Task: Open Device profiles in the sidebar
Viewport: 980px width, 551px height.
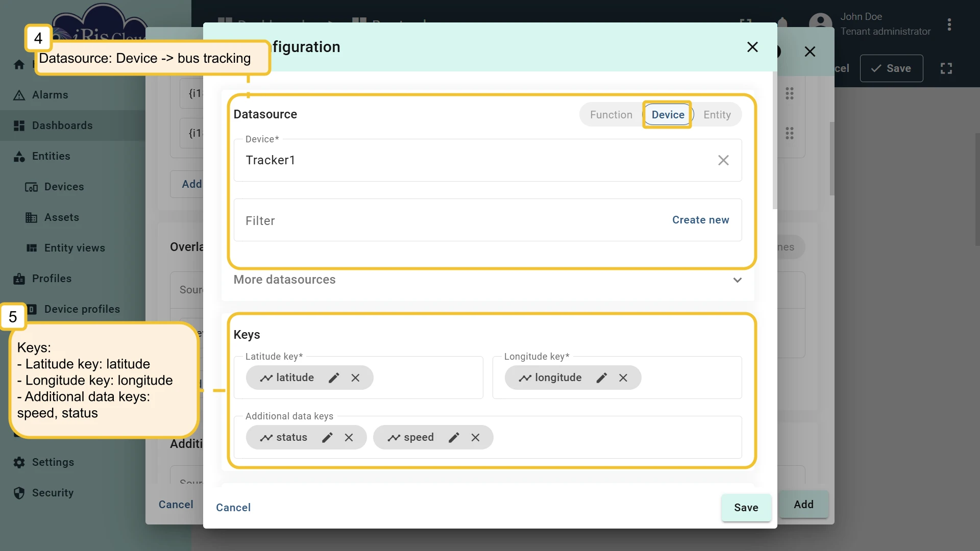Action: click(x=82, y=309)
